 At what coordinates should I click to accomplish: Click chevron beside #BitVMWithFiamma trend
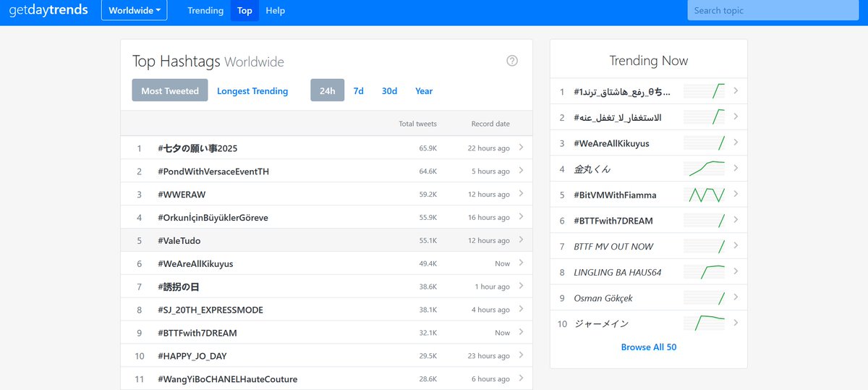pyautogui.click(x=736, y=194)
